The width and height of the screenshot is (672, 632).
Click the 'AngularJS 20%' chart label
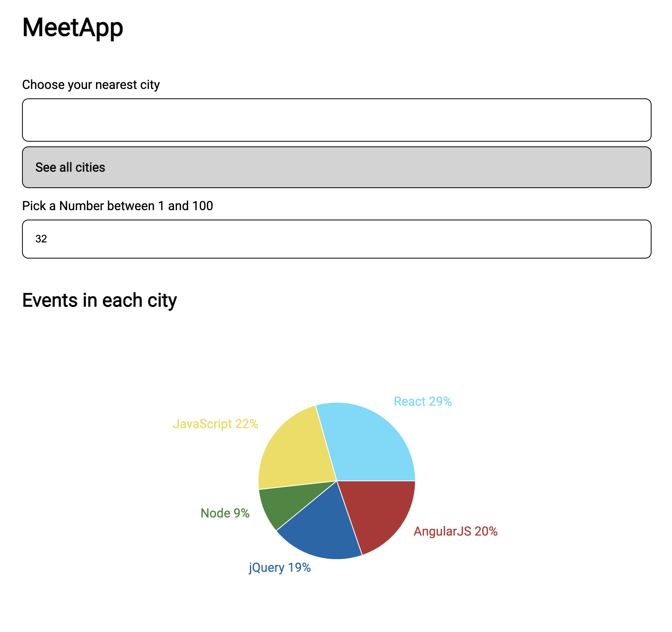(x=456, y=531)
